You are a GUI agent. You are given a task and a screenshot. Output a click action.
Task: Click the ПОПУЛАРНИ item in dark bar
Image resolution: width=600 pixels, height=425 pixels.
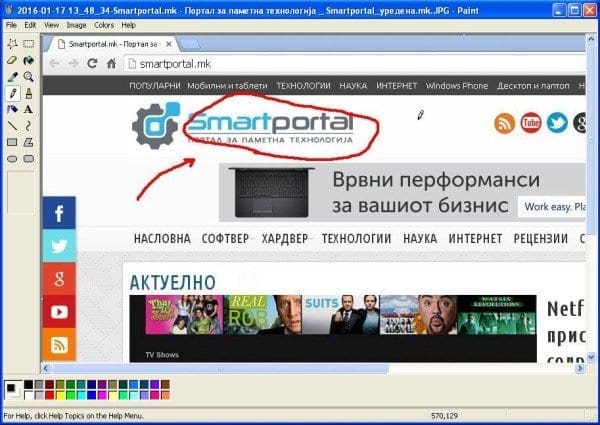pos(155,86)
